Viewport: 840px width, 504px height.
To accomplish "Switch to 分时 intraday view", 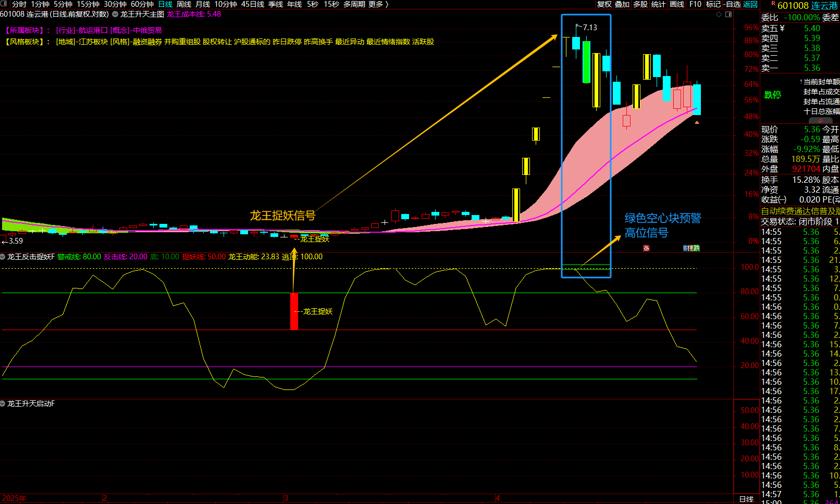I will coord(19,4).
